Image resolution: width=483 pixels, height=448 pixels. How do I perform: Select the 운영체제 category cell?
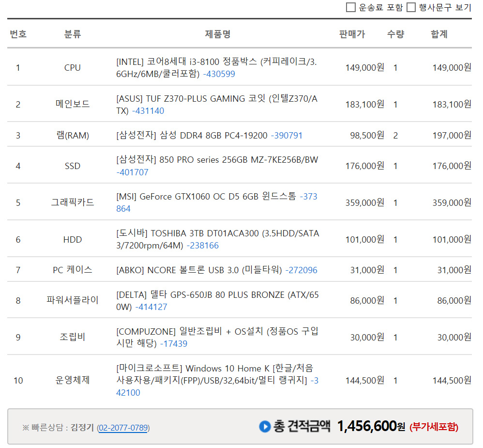point(73,380)
